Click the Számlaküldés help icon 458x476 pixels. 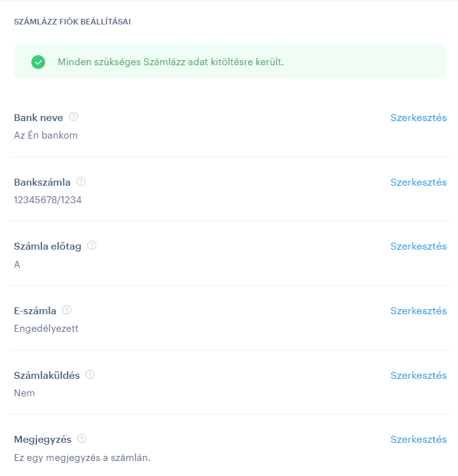(90, 374)
